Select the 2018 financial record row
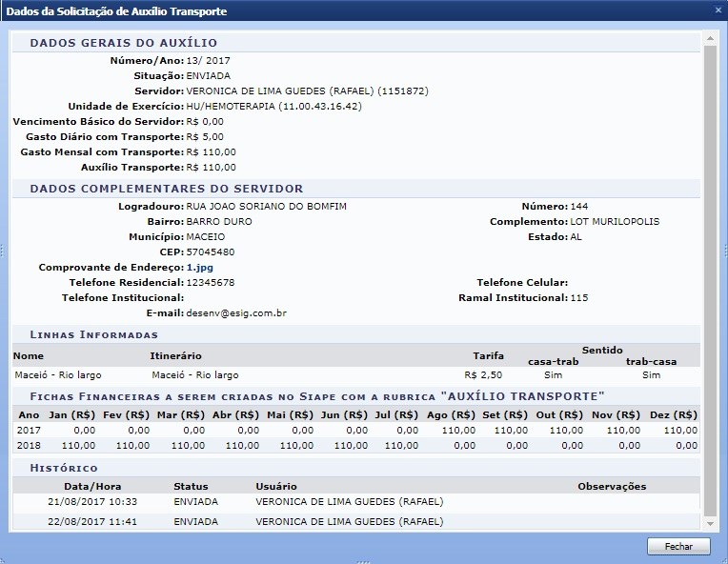Image resolution: width=728 pixels, height=564 pixels. [357, 445]
